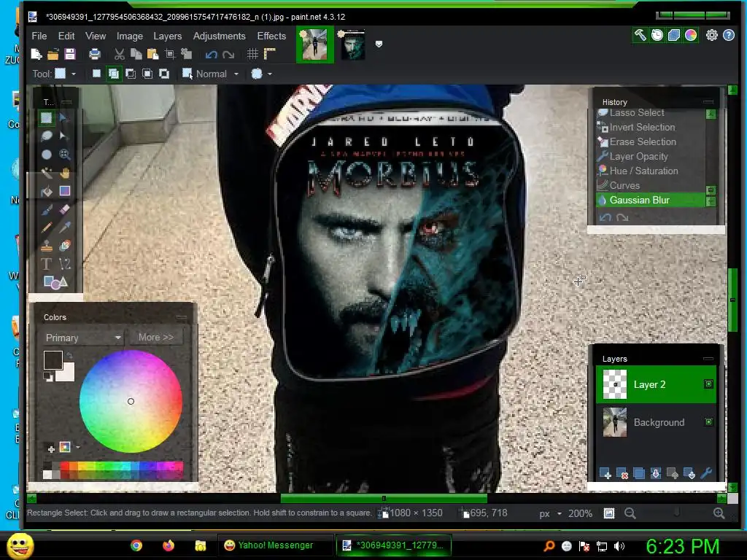Toggle pixel grid display
Image resolution: width=747 pixels, height=560 pixels.
point(252,54)
